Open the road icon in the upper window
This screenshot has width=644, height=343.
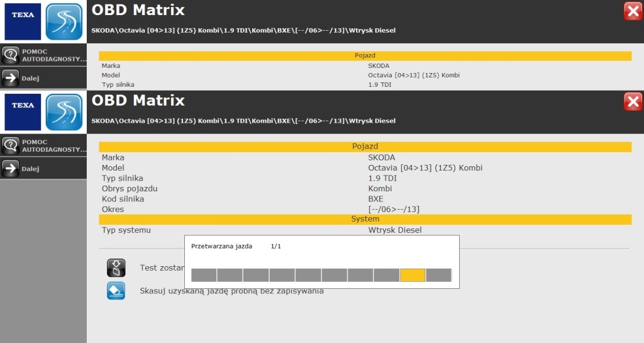click(x=64, y=21)
